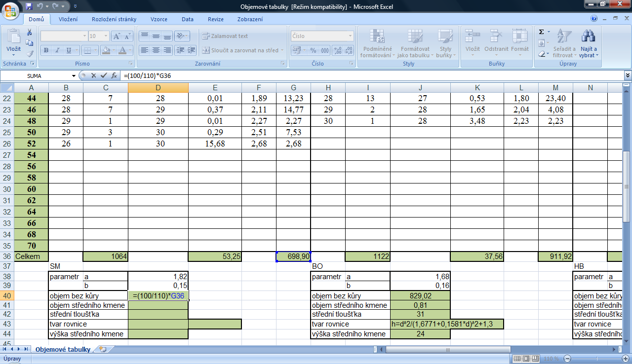The height and width of the screenshot is (364, 632).
Task: Toggle Italic formatting
Action: coord(58,50)
